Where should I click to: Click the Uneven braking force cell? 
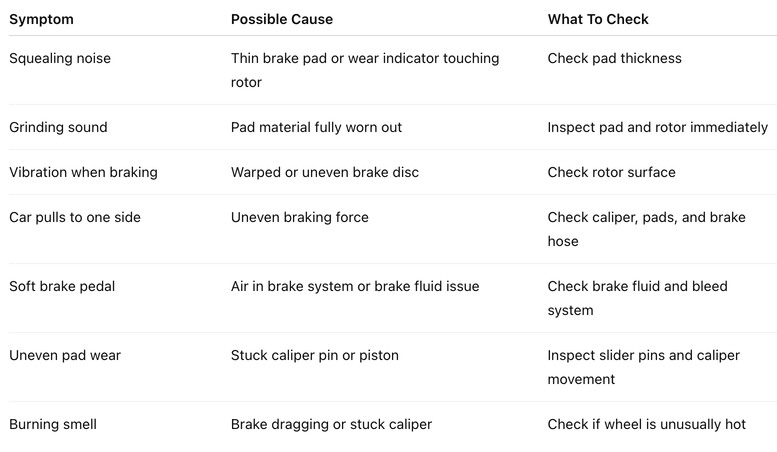coord(299,218)
